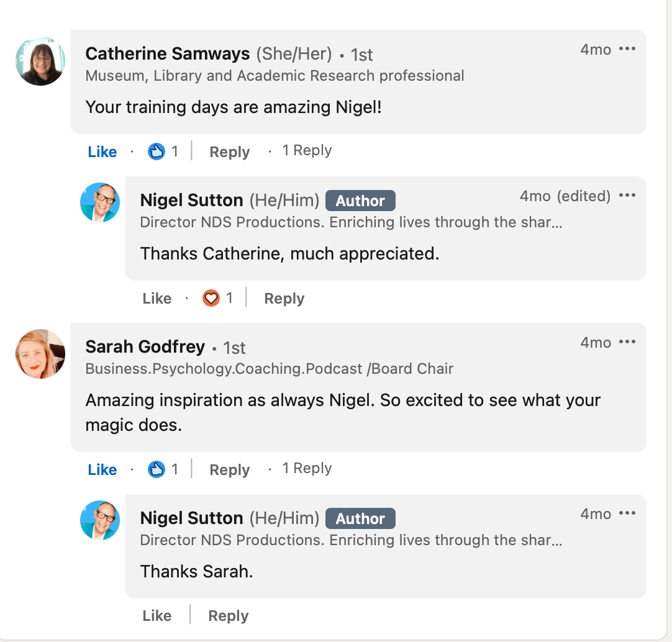Open the profile link for the name Catherine Samways
Screen dimensions: 672x642
[168, 53]
